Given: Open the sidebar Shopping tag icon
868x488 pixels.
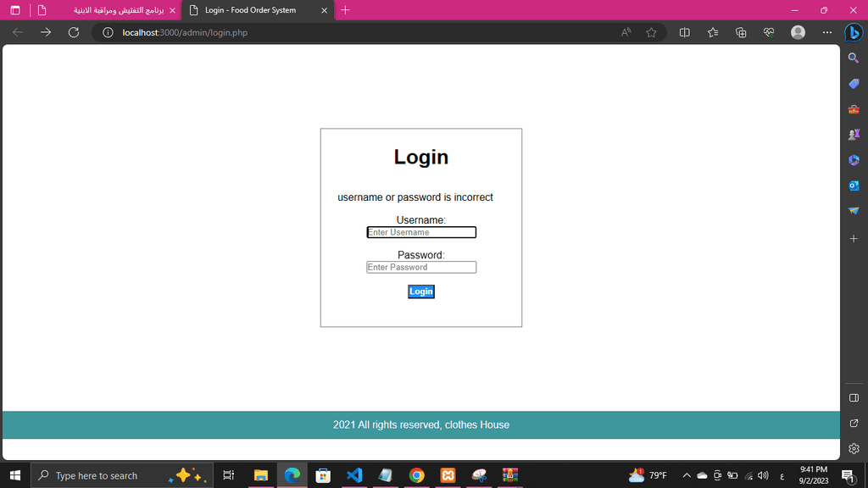Looking at the screenshot, I should [x=854, y=84].
